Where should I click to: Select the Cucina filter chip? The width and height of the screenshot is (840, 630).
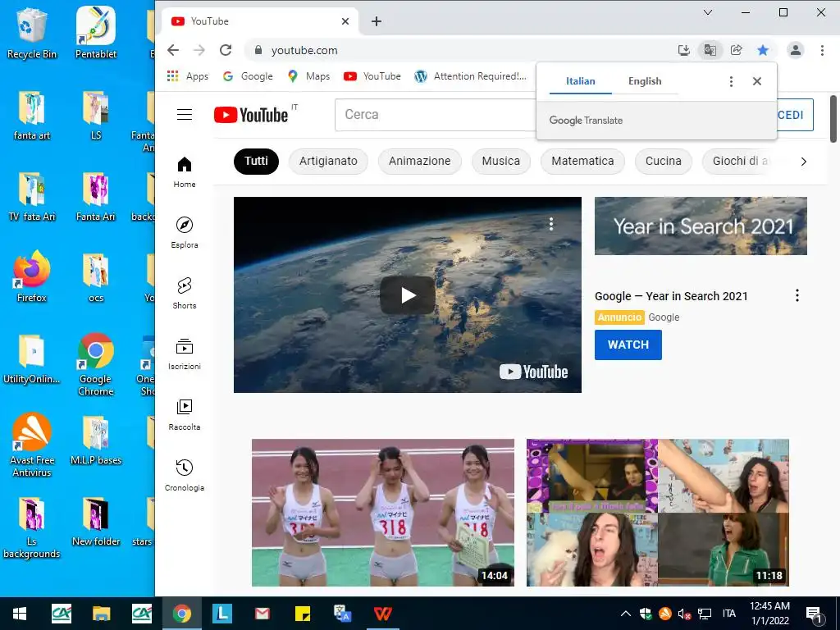[x=663, y=162]
